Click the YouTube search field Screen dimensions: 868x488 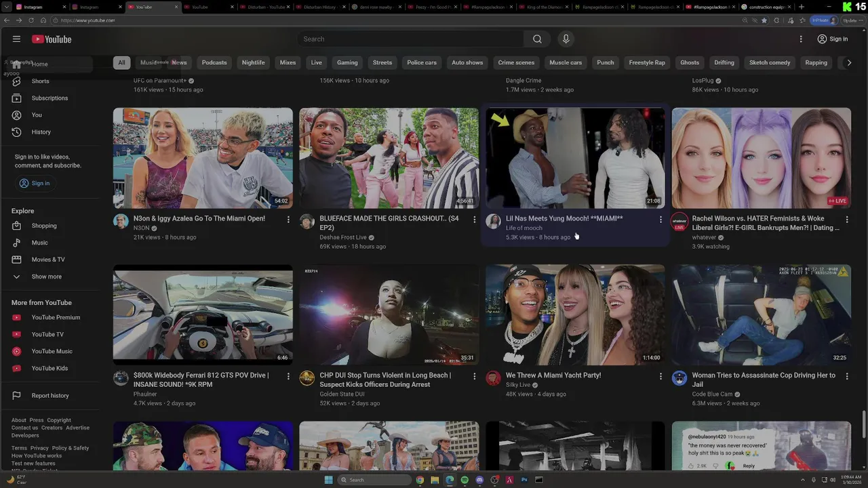pos(410,39)
